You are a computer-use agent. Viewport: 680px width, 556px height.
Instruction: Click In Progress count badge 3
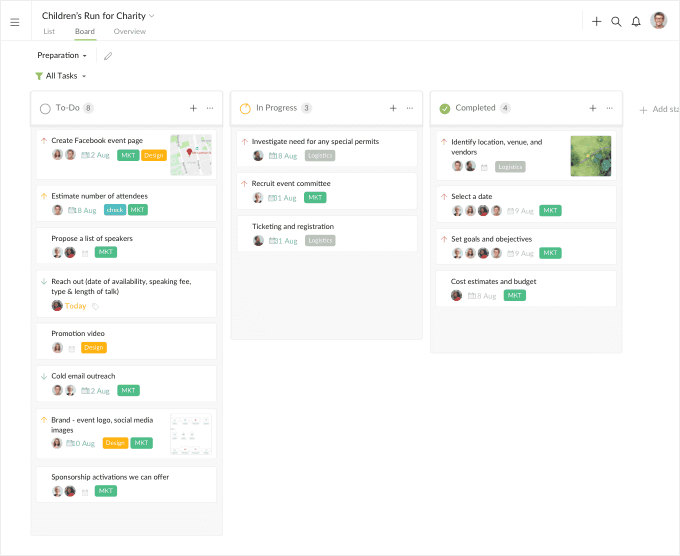coord(306,108)
